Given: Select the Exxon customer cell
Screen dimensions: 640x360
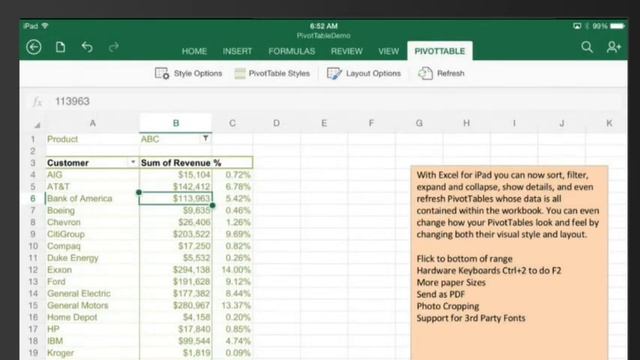Looking at the screenshot, I should [93, 270].
